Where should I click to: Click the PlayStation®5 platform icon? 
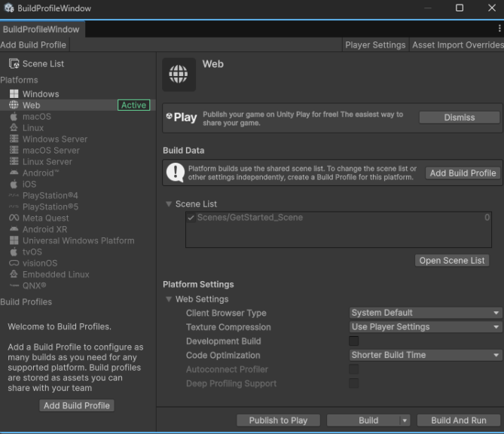pos(14,207)
